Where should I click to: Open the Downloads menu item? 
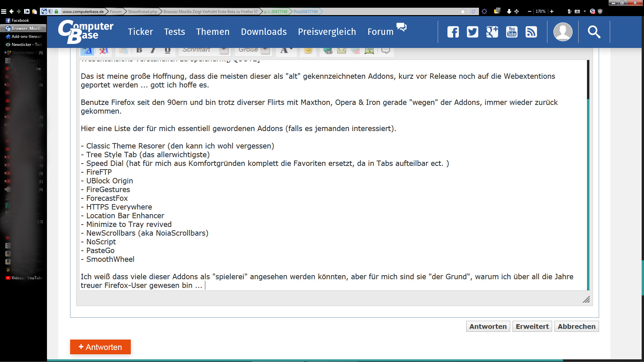tap(264, 32)
